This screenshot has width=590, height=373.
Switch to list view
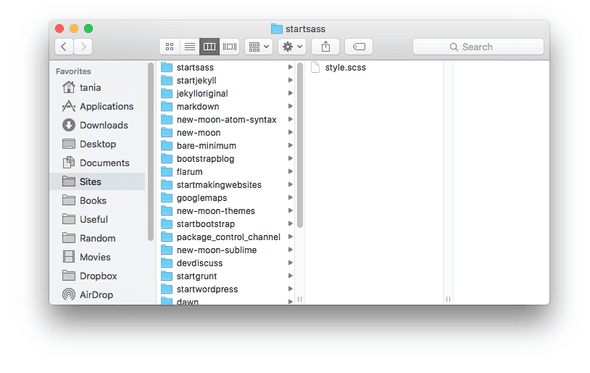190,47
